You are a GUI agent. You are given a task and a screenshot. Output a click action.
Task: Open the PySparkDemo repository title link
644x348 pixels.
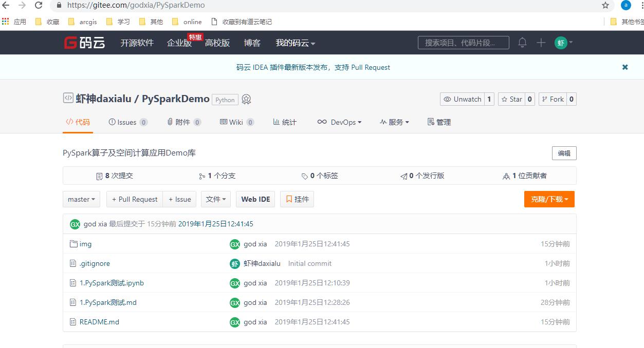coord(176,99)
